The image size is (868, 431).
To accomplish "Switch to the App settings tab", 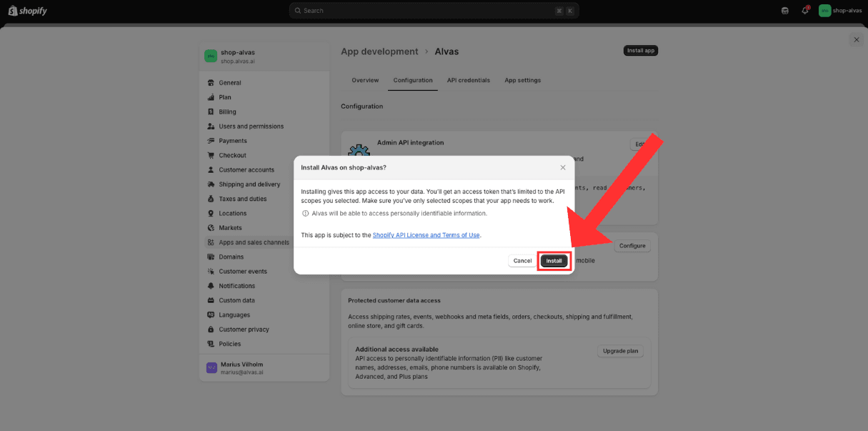I will click(x=523, y=80).
